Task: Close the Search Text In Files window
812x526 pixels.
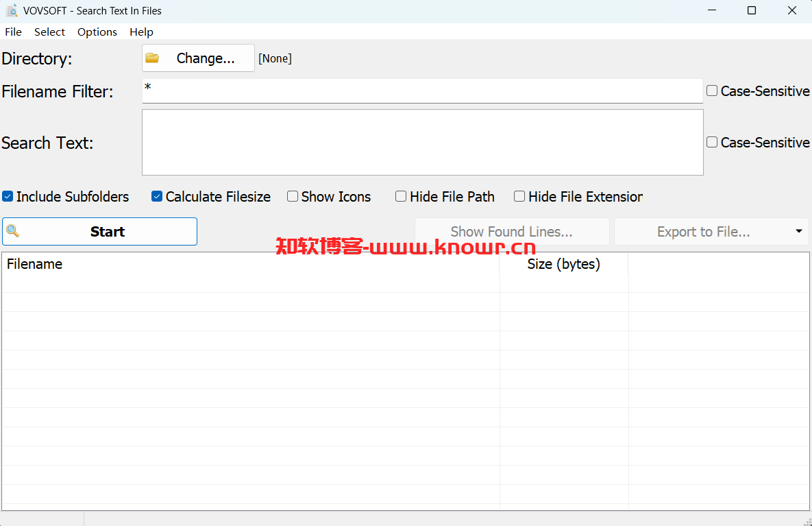Action: point(792,10)
